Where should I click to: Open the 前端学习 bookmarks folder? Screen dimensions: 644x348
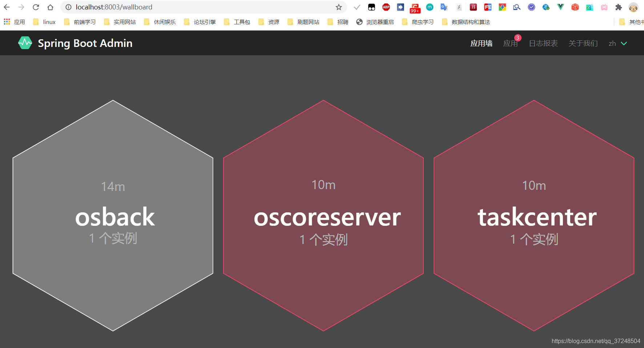coord(80,22)
